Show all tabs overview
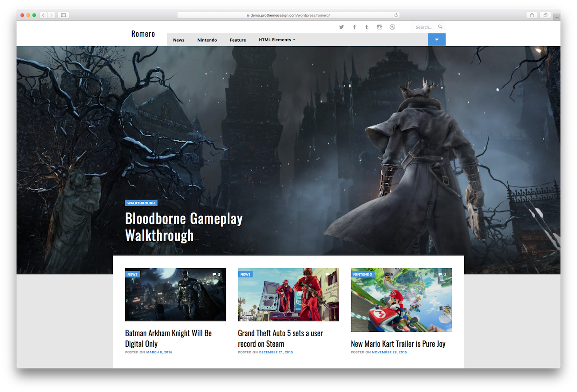The image size is (577, 392). (x=545, y=15)
